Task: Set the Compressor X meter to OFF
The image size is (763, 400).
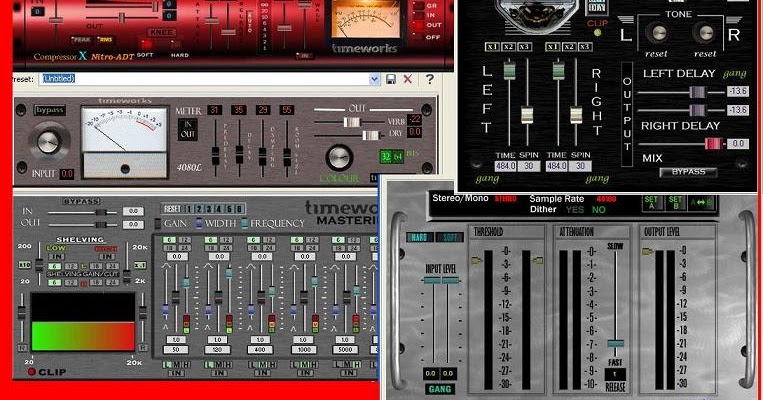Action: point(419,37)
